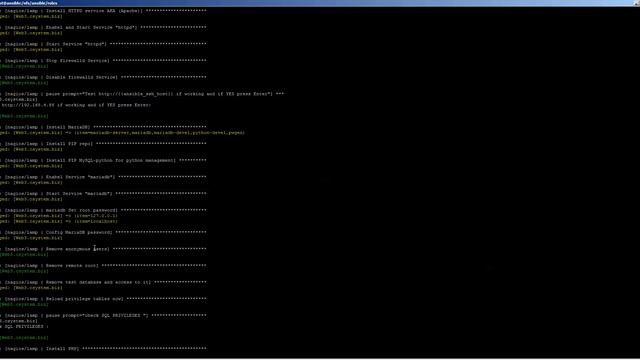Click the 'Enable Service "mariadb"' task line

click(x=103, y=177)
